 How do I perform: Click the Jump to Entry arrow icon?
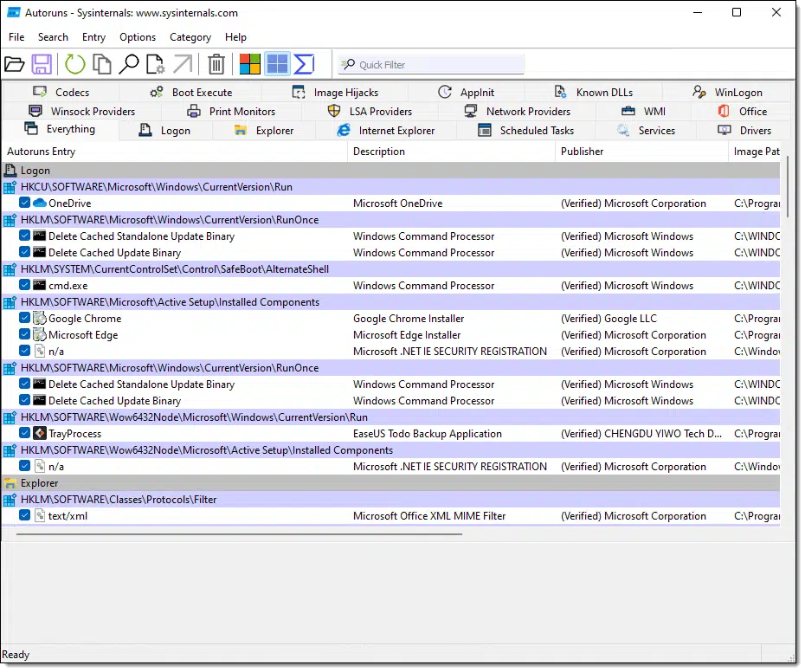click(183, 64)
